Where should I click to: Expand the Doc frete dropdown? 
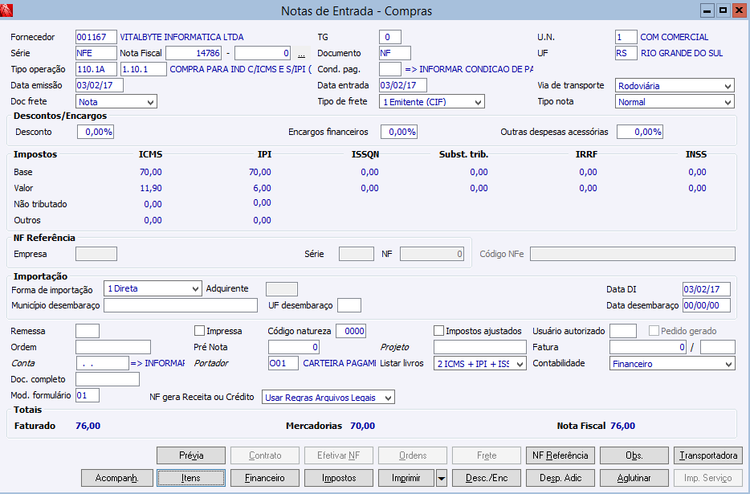[x=116, y=102]
